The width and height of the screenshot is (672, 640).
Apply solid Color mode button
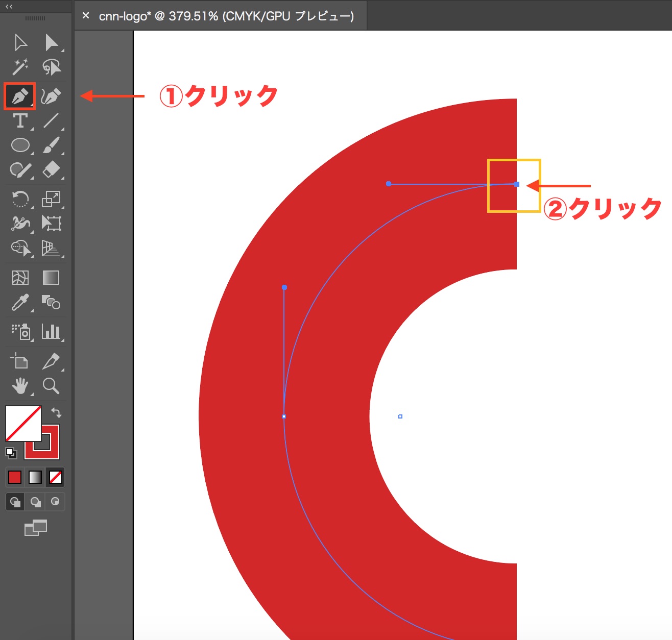click(15, 477)
